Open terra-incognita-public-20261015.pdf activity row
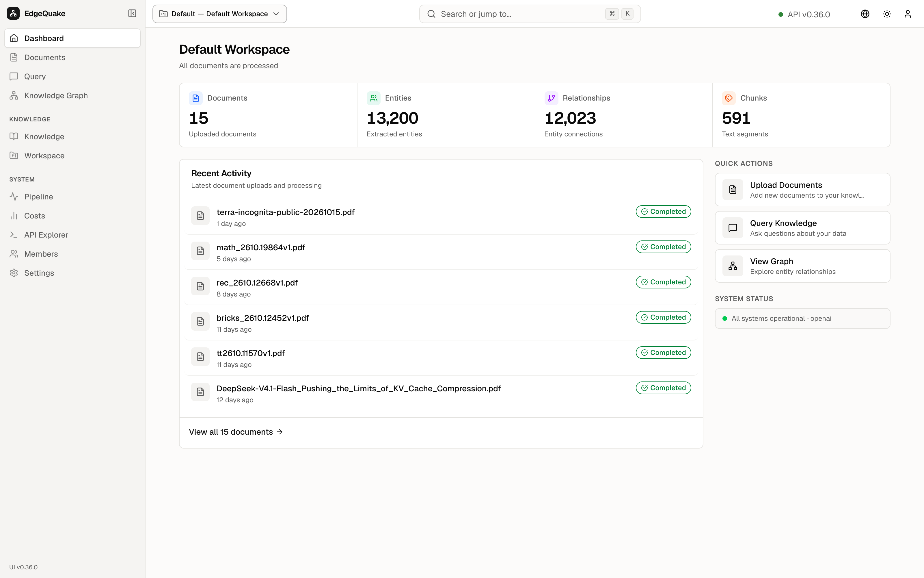This screenshot has width=924, height=578. click(x=441, y=217)
